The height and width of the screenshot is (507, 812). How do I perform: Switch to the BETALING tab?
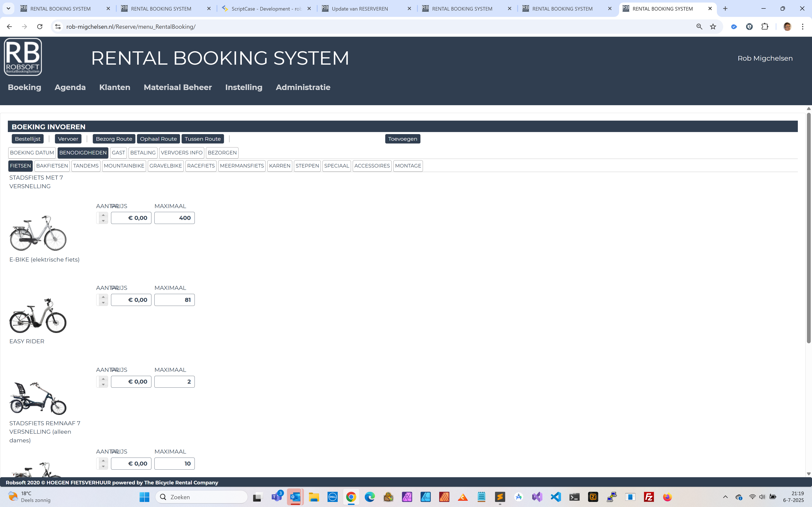click(x=143, y=153)
